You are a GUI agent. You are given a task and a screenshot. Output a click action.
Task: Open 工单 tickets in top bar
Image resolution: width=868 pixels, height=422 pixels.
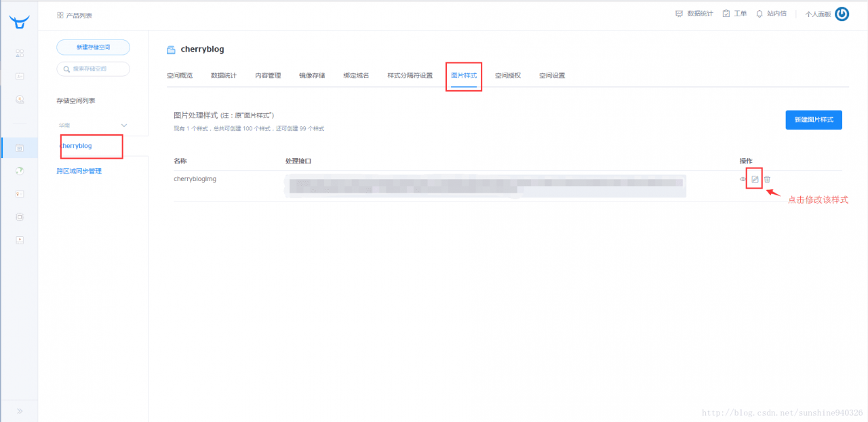point(734,14)
